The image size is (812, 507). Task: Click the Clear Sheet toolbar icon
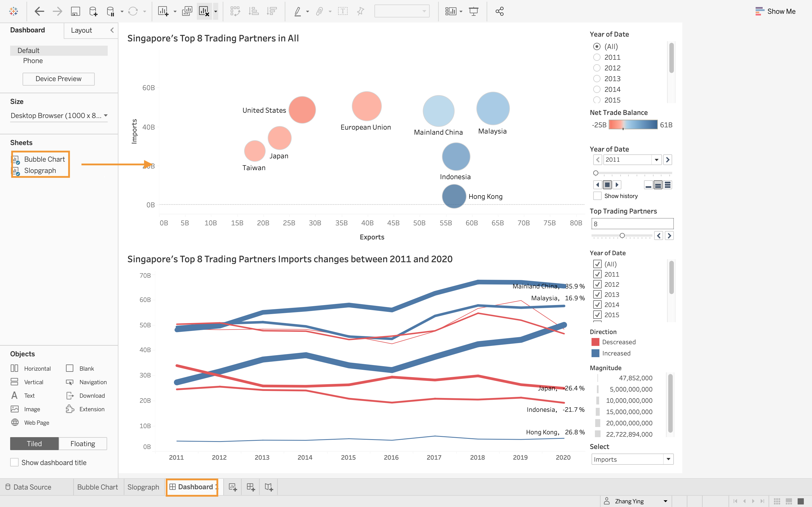pyautogui.click(x=204, y=11)
